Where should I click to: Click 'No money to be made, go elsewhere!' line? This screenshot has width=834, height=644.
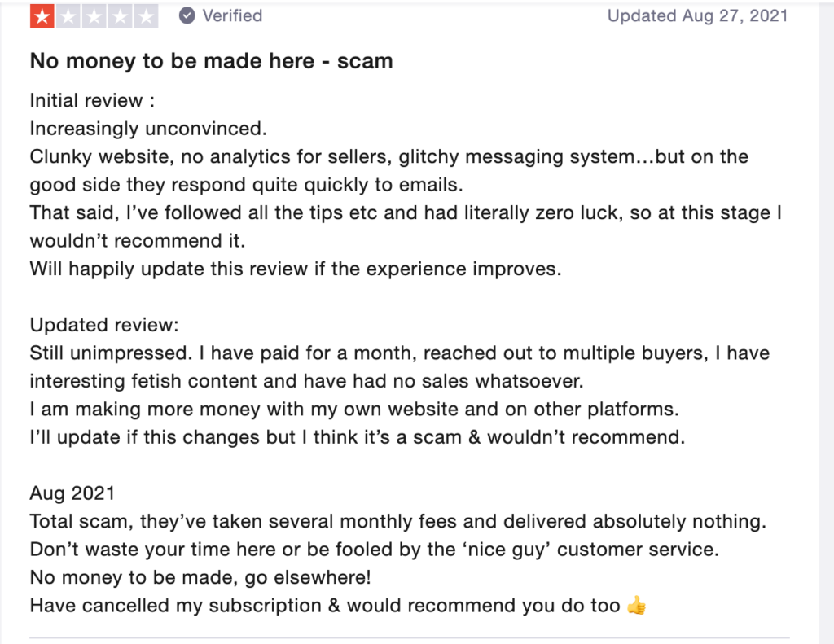click(200, 577)
